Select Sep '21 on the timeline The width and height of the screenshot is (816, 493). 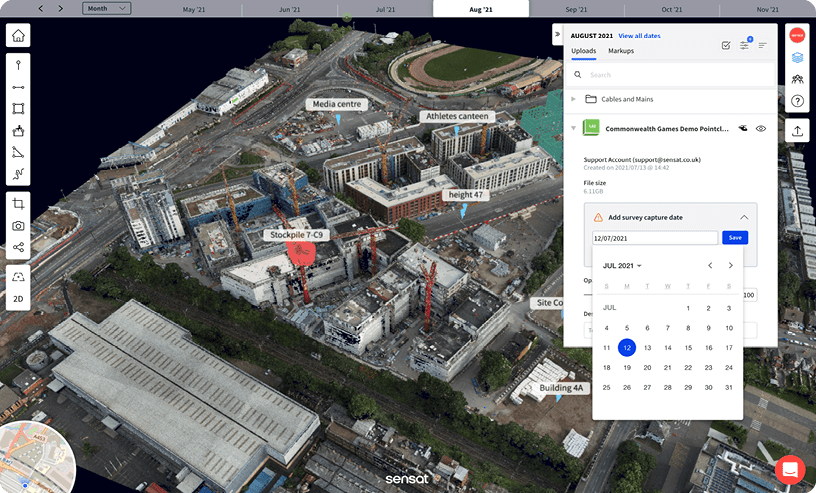576,9
